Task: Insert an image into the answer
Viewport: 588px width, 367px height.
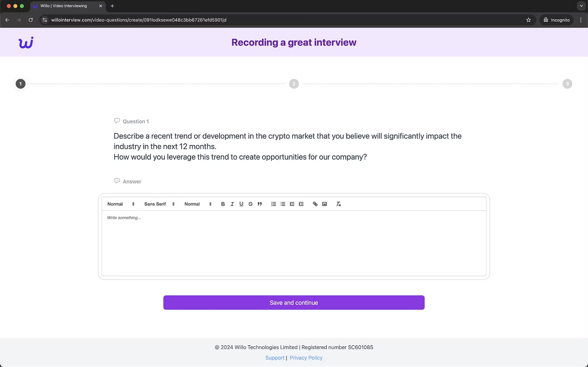Action: pos(324,204)
